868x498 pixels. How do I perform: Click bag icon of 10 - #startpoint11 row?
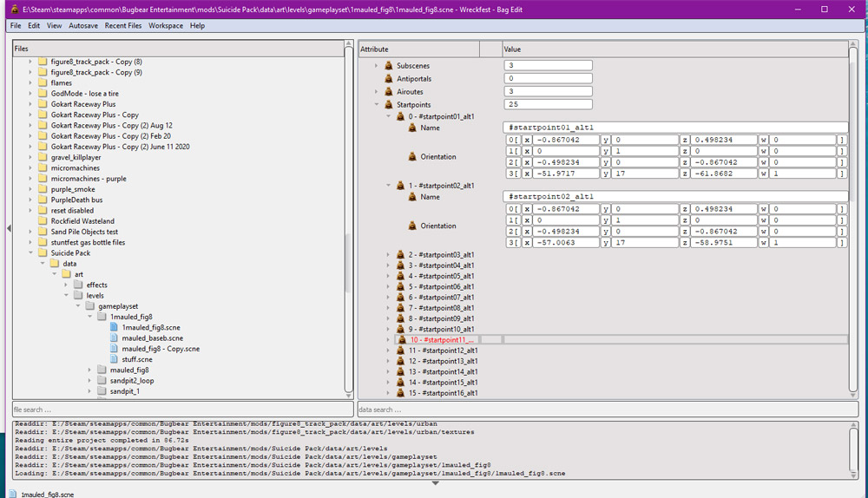[x=403, y=340]
